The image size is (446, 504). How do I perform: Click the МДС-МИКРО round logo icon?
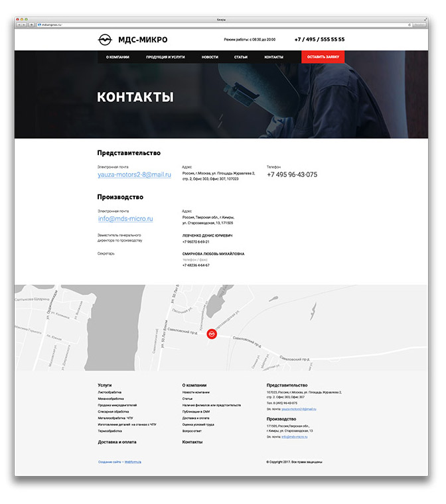click(x=105, y=40)
